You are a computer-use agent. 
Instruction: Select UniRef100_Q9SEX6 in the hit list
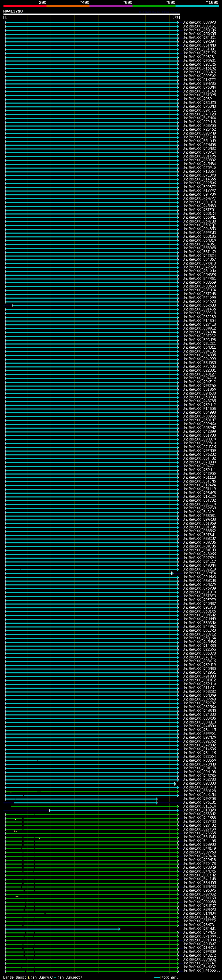[199, 64]
